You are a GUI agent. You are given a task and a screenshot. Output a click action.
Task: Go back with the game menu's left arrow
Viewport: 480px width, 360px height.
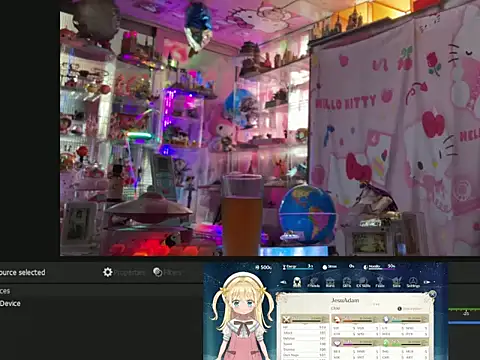click(283, 282)
